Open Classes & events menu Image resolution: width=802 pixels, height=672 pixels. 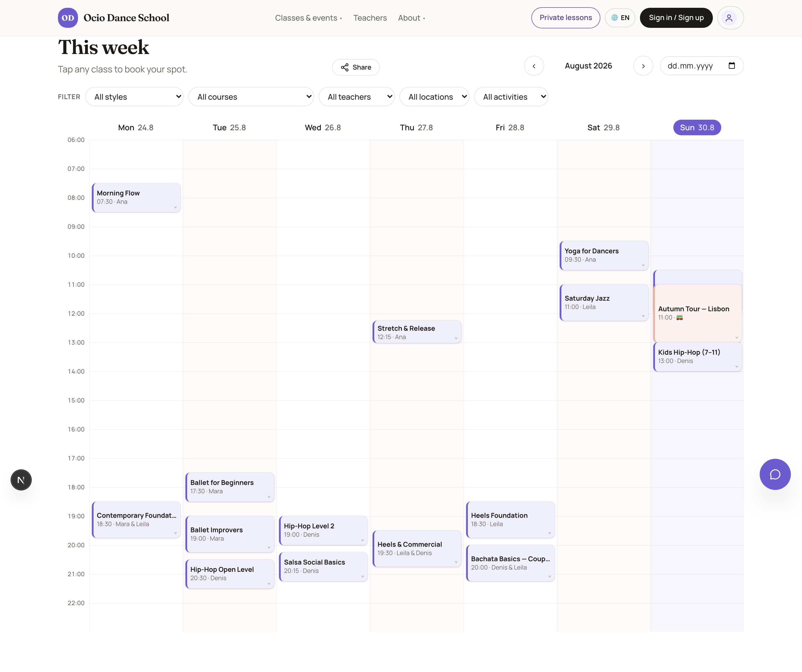click(x=308, y=18)
